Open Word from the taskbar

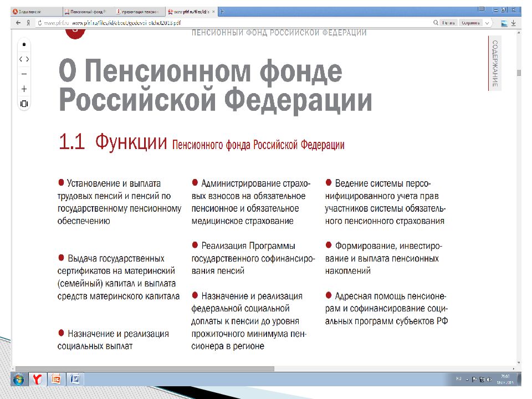[75, 379]
